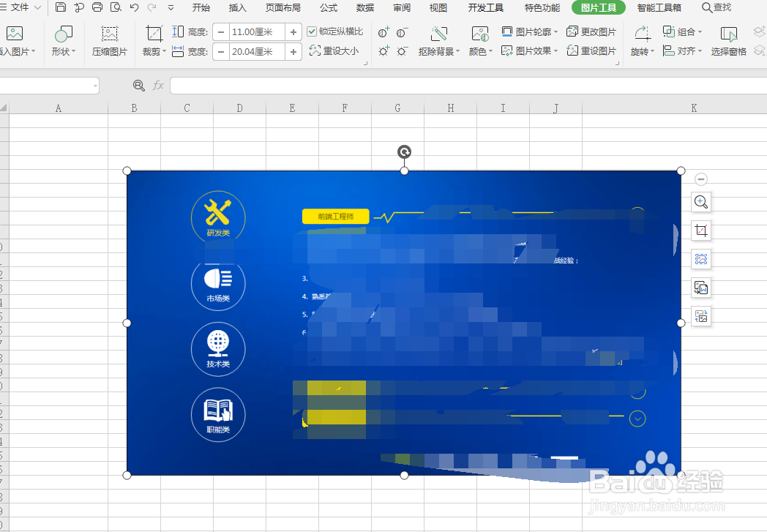Screen dimensions: 767x532
Task: Click the fx insert function icon
Action: pos(158,86)
